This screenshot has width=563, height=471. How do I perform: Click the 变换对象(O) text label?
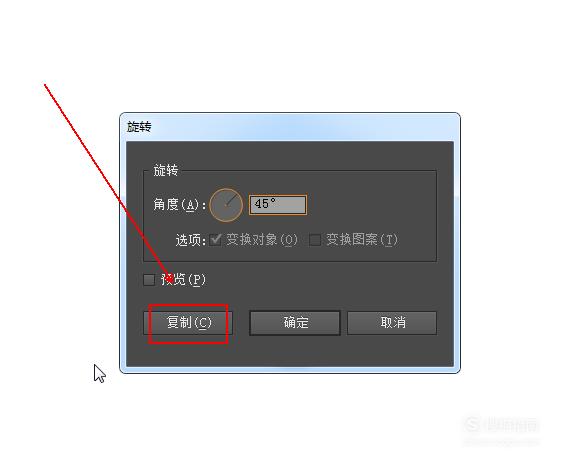262,239
